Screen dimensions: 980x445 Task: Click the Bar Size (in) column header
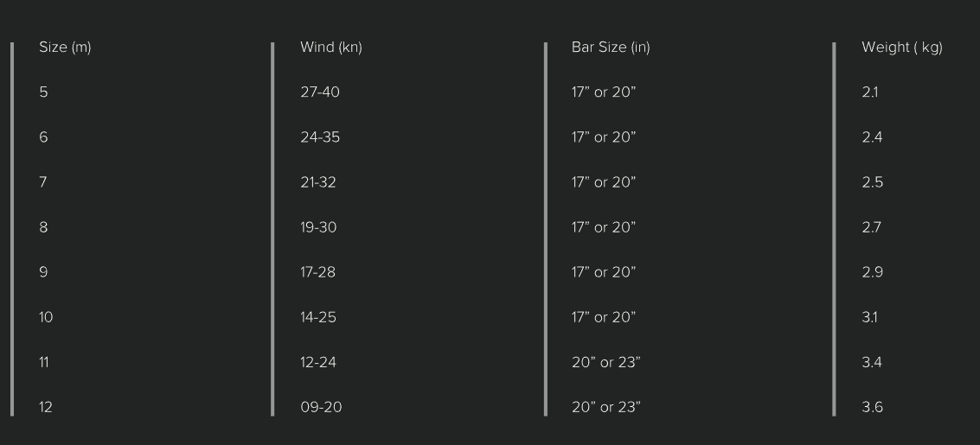(611, 48)
